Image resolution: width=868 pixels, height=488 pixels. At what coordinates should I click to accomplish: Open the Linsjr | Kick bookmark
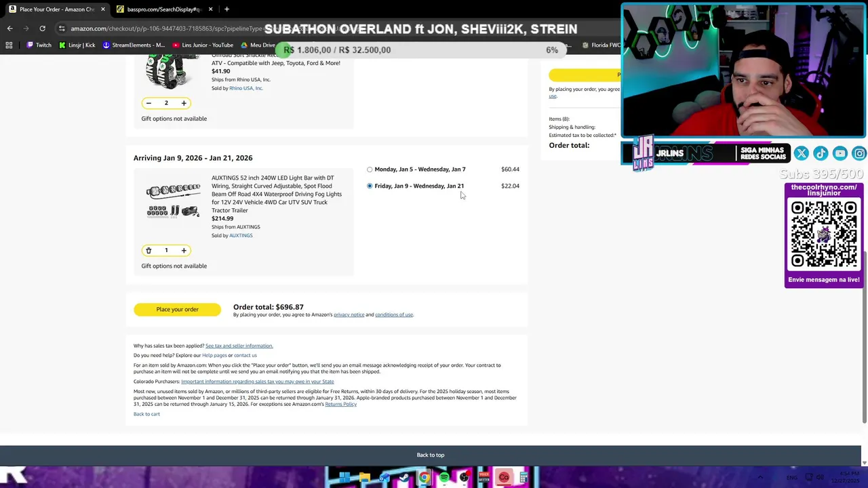[77, 45]
